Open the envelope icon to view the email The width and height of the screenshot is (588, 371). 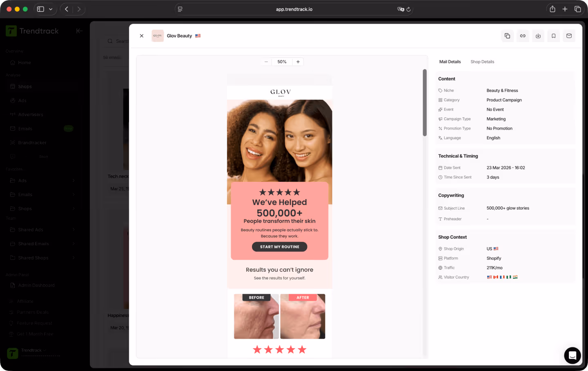pyautogui.click(x=569, y=36)
